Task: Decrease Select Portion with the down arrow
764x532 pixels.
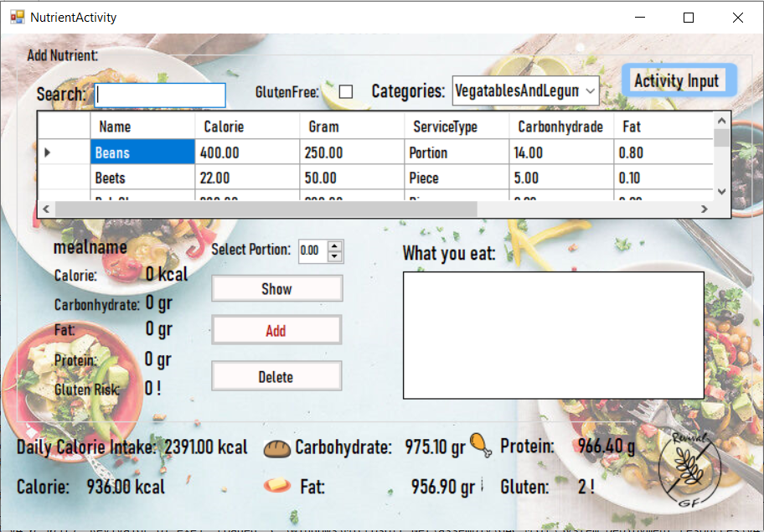Action: pyautogui.click(x=335, y=256)
